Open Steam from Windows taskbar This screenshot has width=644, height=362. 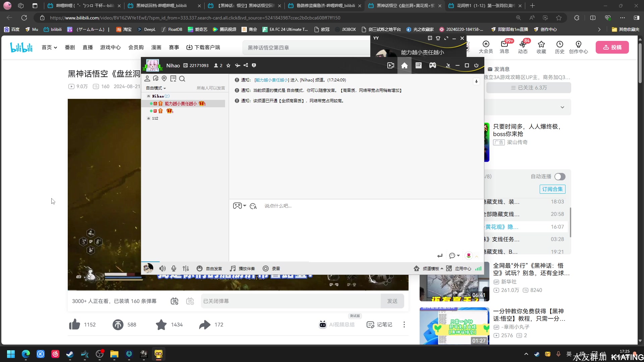pos(70,354)
